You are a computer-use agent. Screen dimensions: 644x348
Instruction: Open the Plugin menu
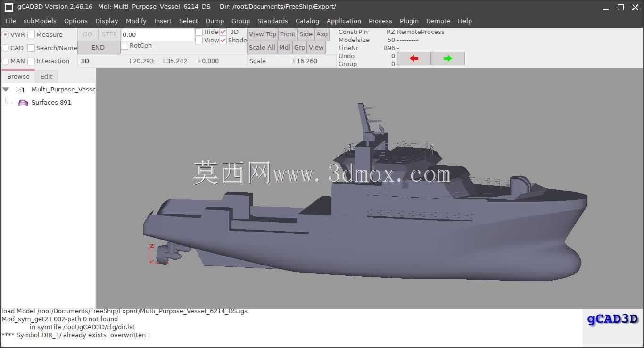click(409, 21)
